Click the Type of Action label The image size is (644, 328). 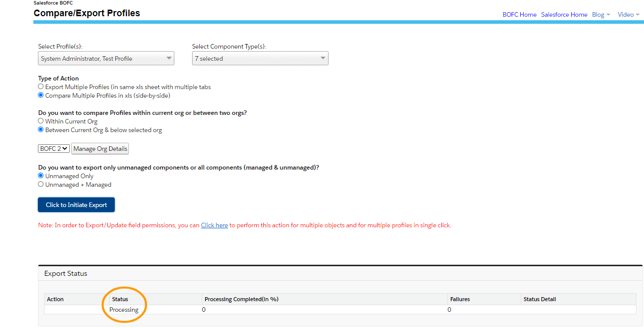[59, 78]
